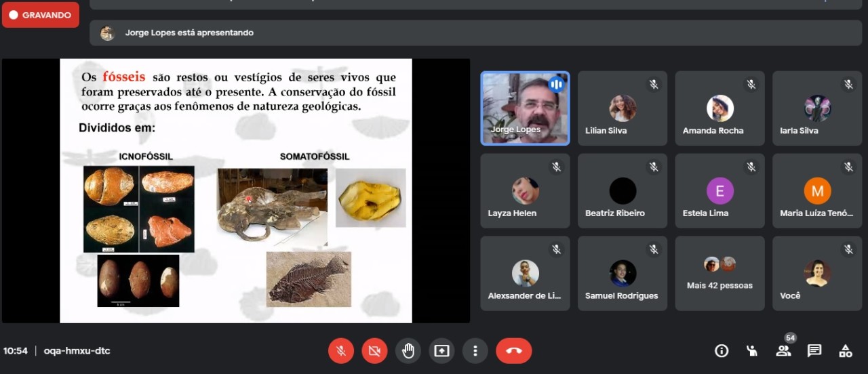Click the red GRAVANDO recording indicator
Viewport: 868px width, 374px height.
[41, 15]
